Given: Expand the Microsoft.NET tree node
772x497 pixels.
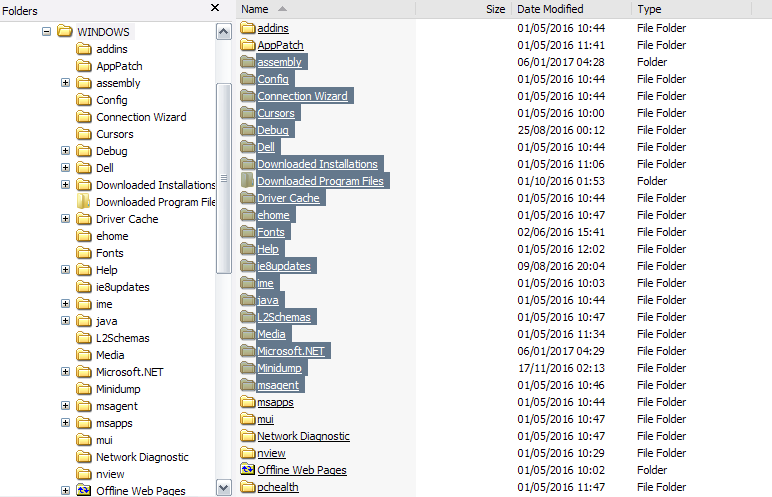Looking at the screenshot, I should 65,371.
